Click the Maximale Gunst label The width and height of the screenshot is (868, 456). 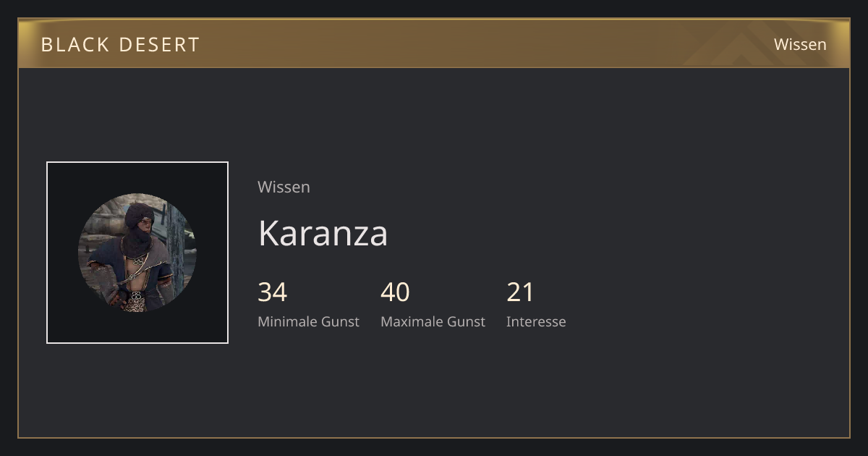(433, 322)
